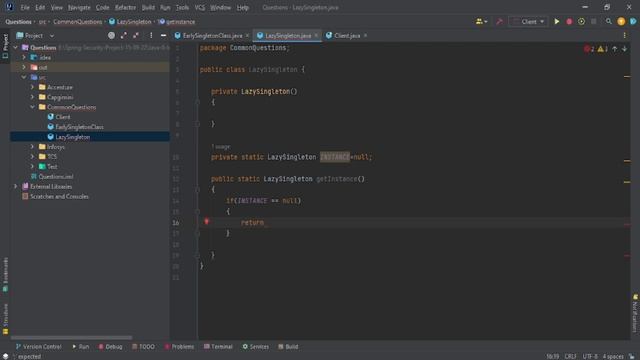Select opened file target icon in Project panel
Viewport: 640px width, 360px height.
(x=111, y=36)
